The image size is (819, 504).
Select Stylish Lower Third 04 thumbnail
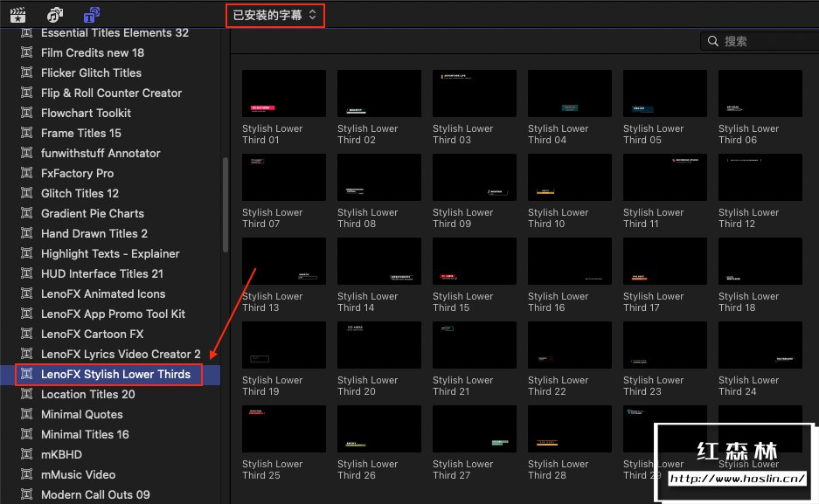[570, 93]
